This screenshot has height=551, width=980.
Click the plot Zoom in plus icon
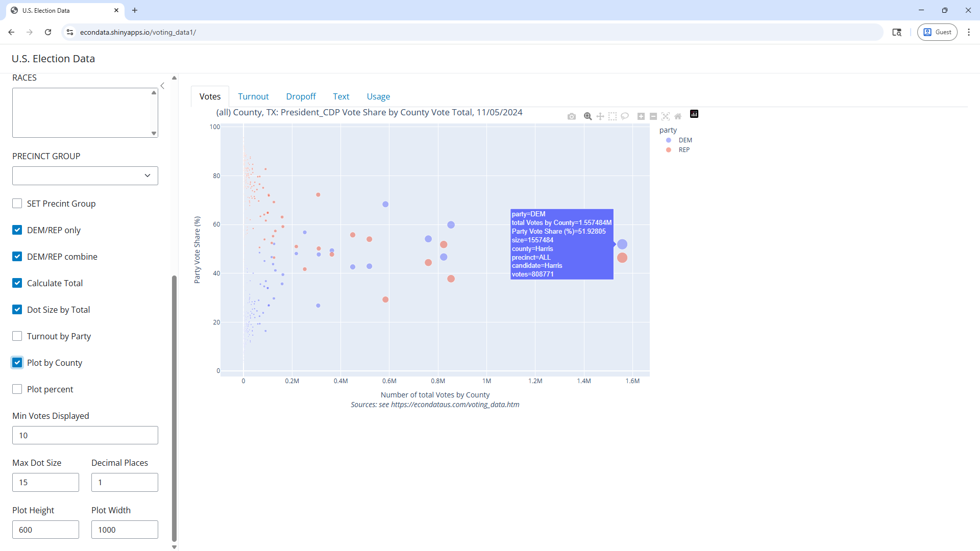click(641, 116)
